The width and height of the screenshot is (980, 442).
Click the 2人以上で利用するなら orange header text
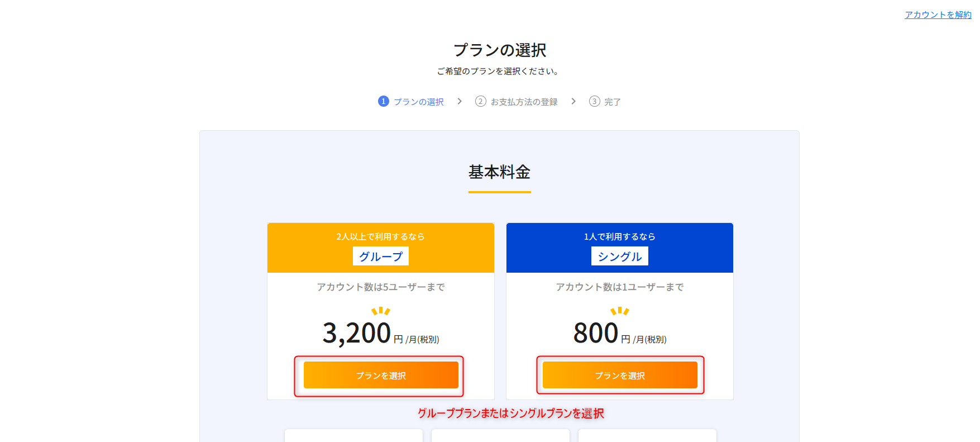click(380, 236)
